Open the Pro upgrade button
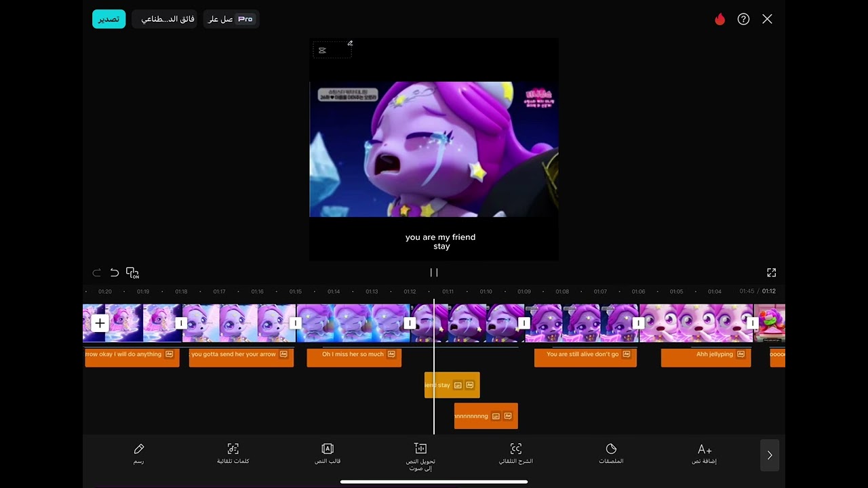 pyautogui.click(x=231, y=19)
